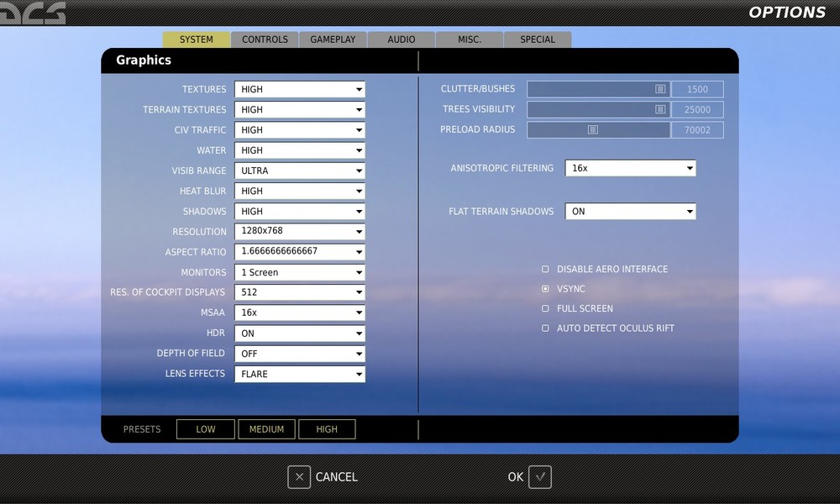Open the Terrain Textures dropdown

pyautogui.click(x=300, y=110)
